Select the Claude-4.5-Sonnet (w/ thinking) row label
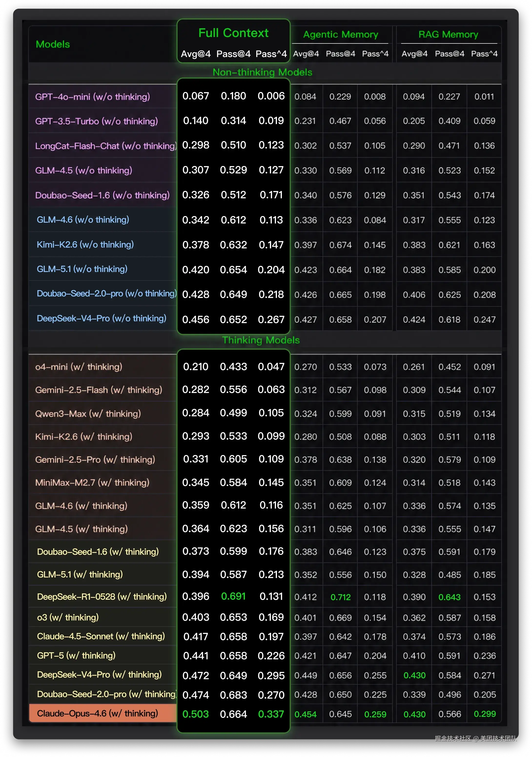 101,636
